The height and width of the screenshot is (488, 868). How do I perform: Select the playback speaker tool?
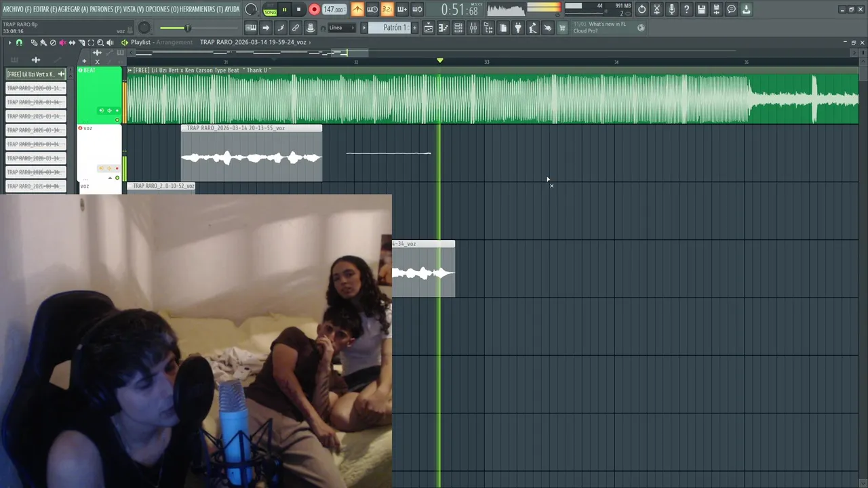(110, 43)
